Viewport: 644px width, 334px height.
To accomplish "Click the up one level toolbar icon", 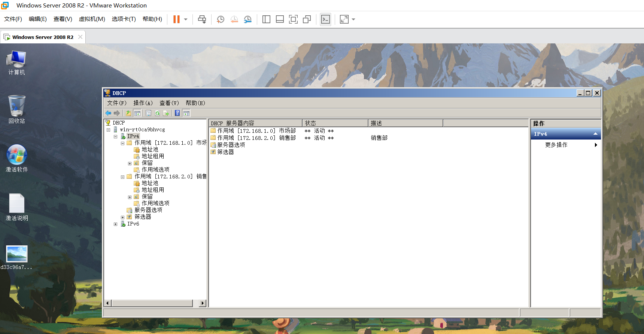I will (x=128, y=113).
